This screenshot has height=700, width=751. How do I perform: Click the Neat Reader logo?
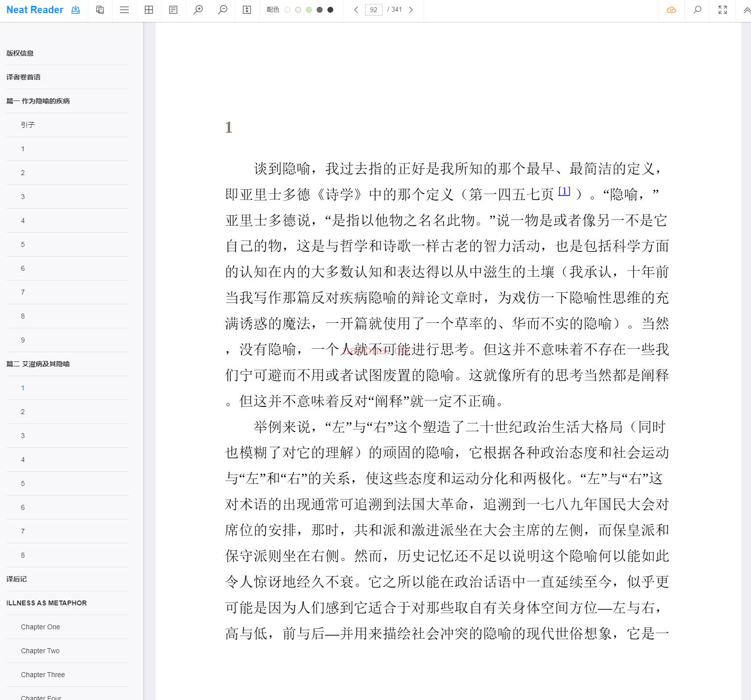(35, 10)
